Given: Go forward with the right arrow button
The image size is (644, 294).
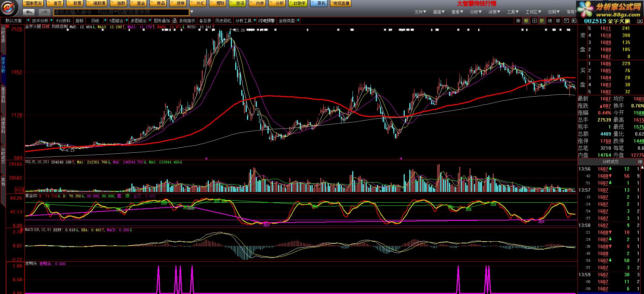Looking at the screenshot, I should [x=44, y=12].
